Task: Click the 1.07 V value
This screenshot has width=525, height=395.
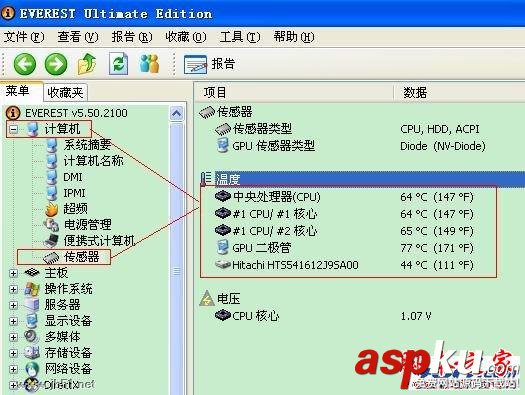Action: click(416, 316)
